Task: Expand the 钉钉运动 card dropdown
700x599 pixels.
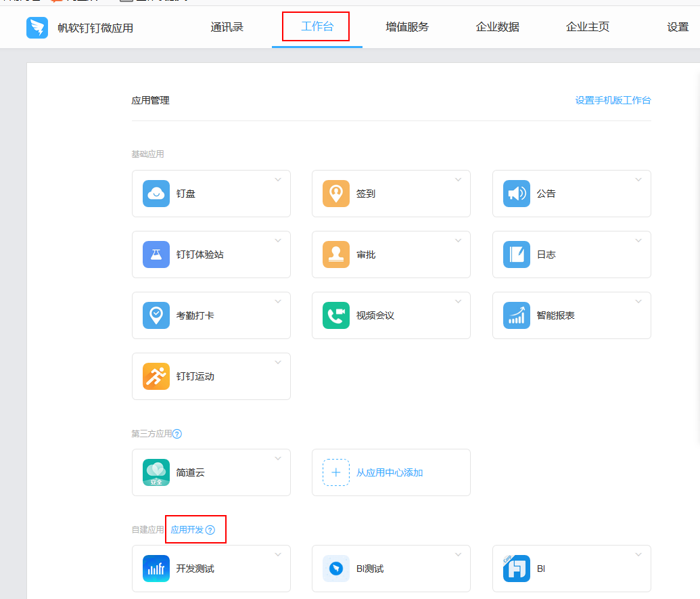Action: point(278,362)
